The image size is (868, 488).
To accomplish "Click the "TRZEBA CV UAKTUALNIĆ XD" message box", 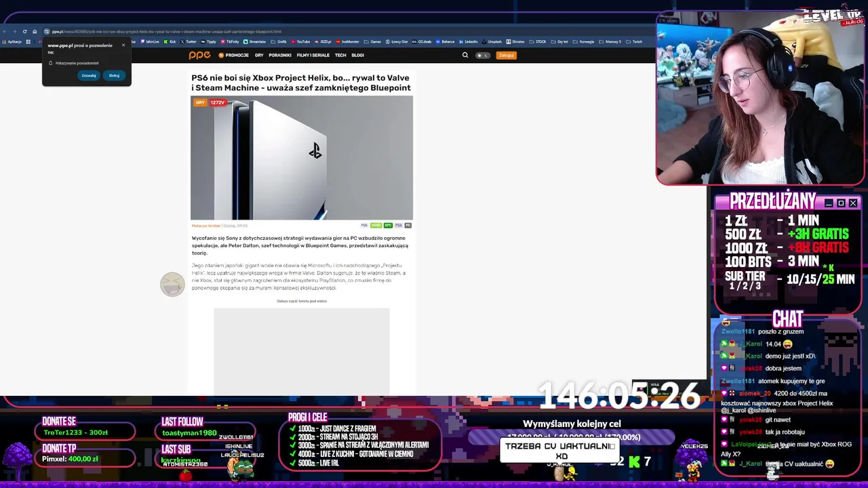I will click(560, 451).
